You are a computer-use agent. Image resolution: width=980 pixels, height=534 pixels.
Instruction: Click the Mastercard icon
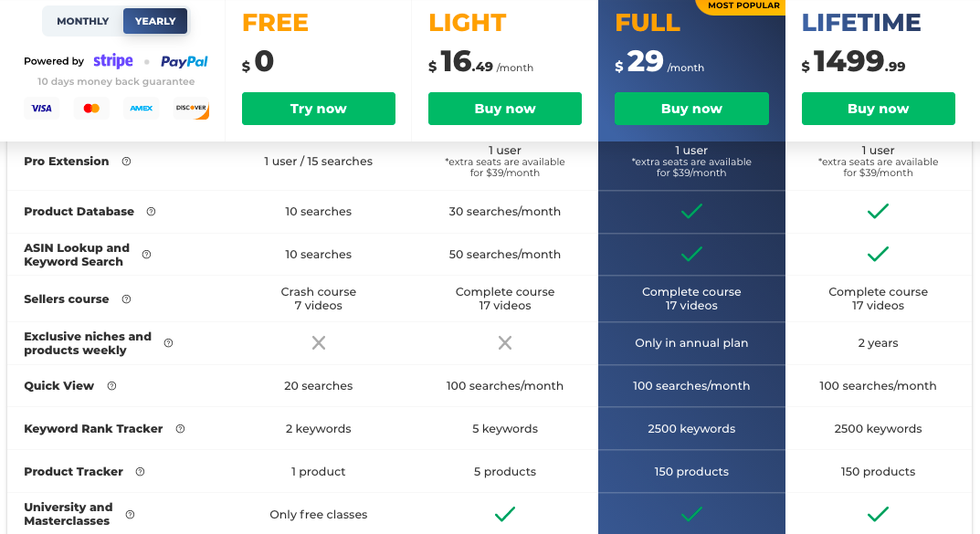point(91,109)
